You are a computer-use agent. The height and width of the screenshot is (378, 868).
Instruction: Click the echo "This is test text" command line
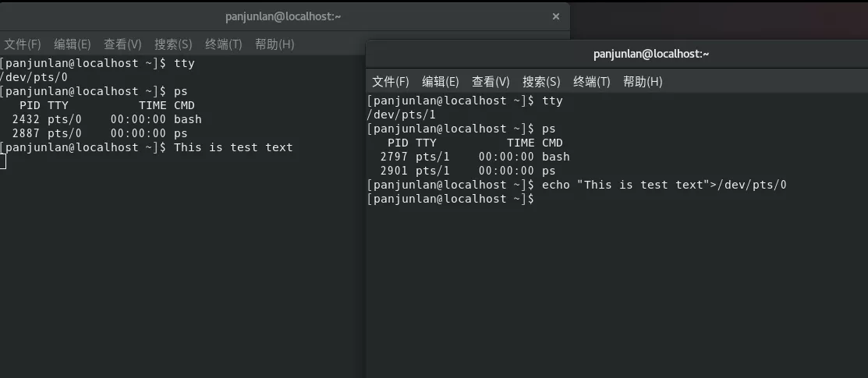point(657,185)
